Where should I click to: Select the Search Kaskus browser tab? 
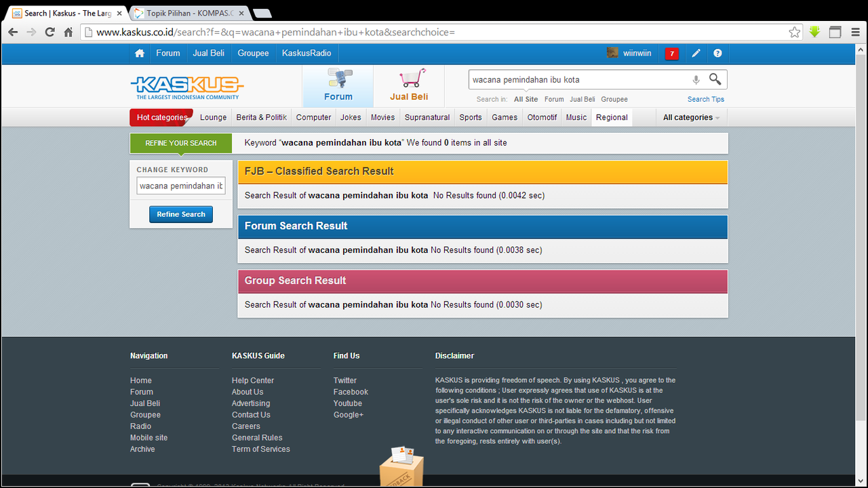[x=66, y=13]
